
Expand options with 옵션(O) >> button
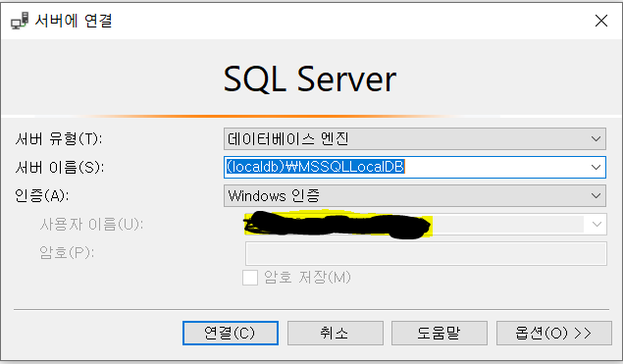coord(553,333)
